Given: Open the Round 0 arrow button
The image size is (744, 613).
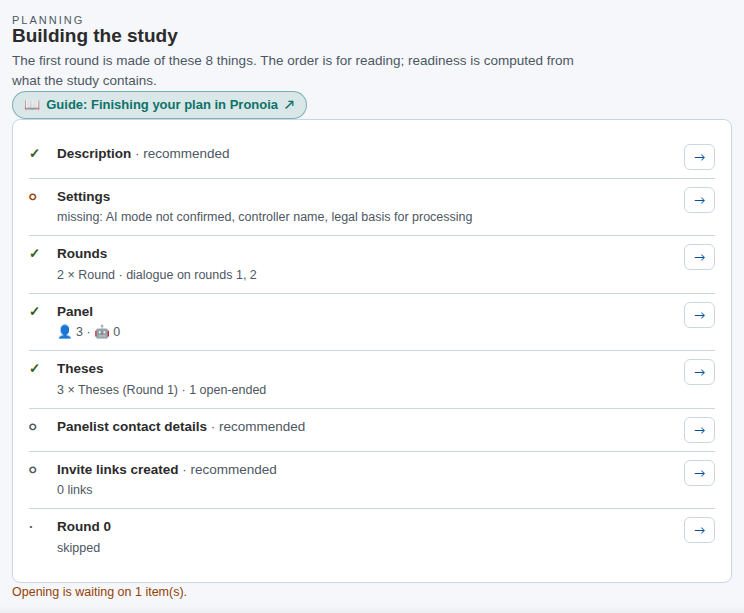Looking at the screenshot, I should 699,530.
